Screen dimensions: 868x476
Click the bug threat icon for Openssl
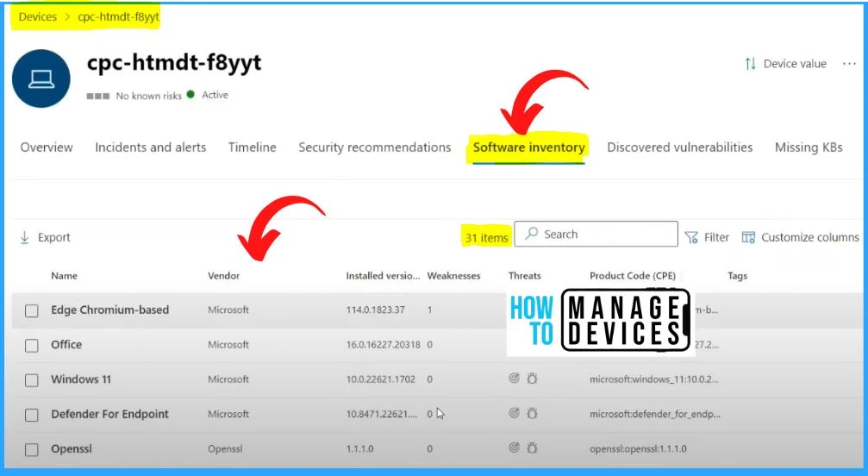pyautogui.click(x=532, y=448)
